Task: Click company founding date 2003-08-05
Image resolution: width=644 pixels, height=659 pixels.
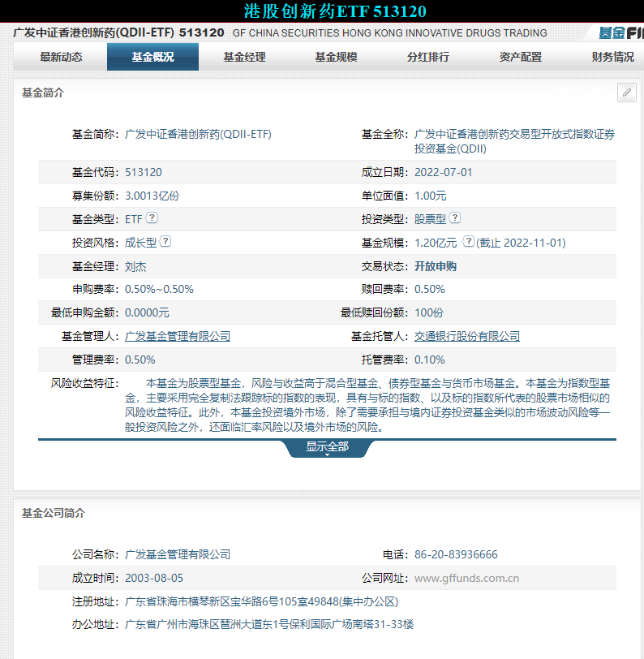Action: click(x=154, y=578)
